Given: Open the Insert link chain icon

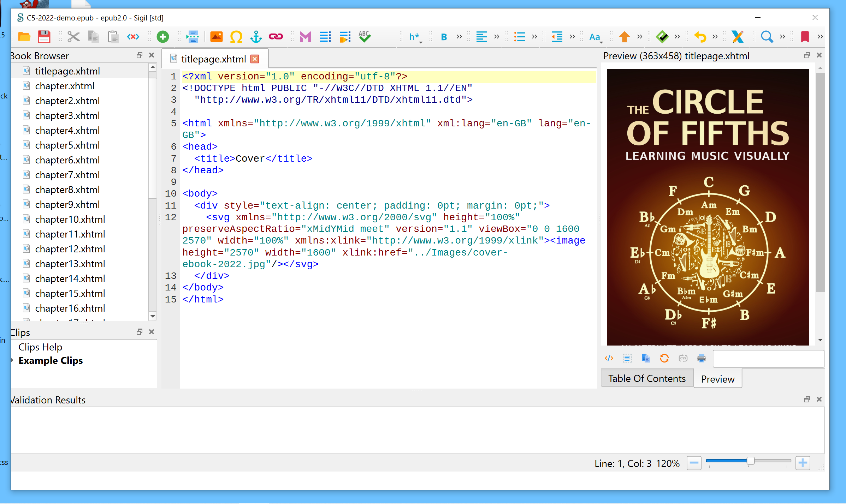Looking at the screenshot, I should click(276, 37).
